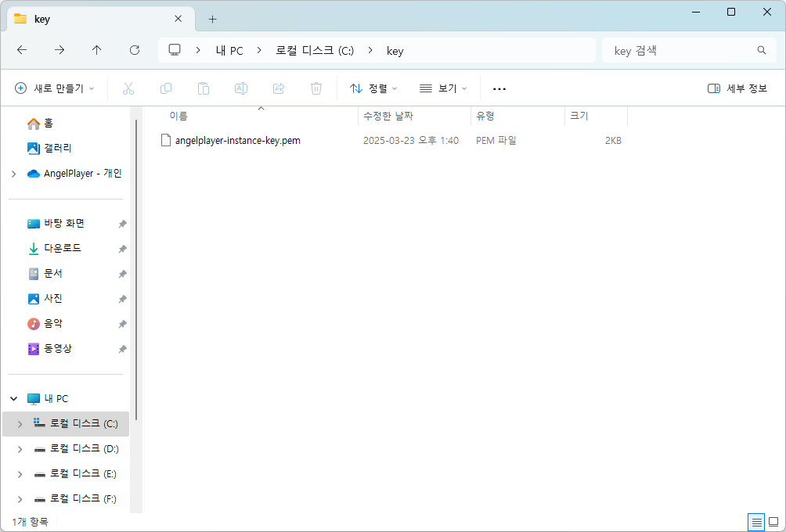Select the angelplayer-instance-key.pem file icon

166,140
